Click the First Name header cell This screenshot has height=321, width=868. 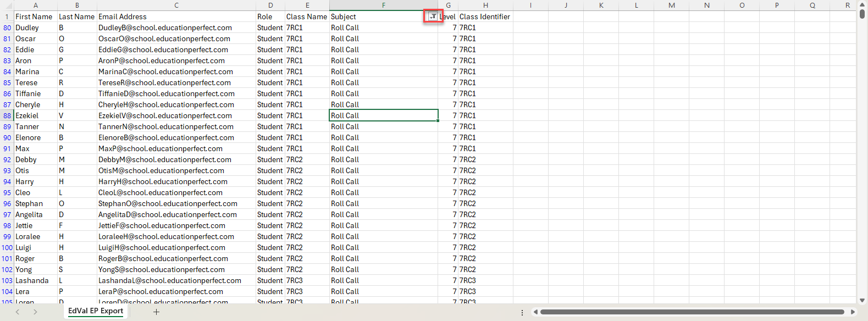point(36,16)
